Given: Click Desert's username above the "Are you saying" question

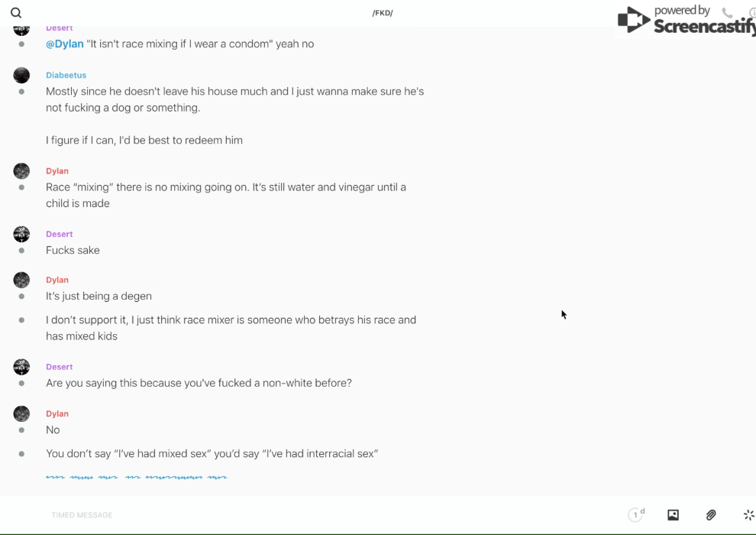Looking at the screenshot, I should pyautogui.click(x=59, y=367).
